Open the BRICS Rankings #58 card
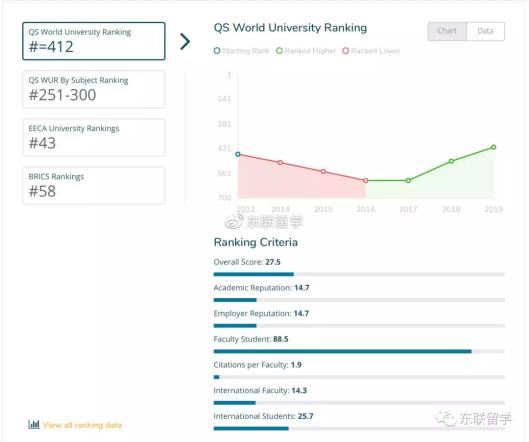This screenshot has height=442, width=529. (x=94, y=186)
